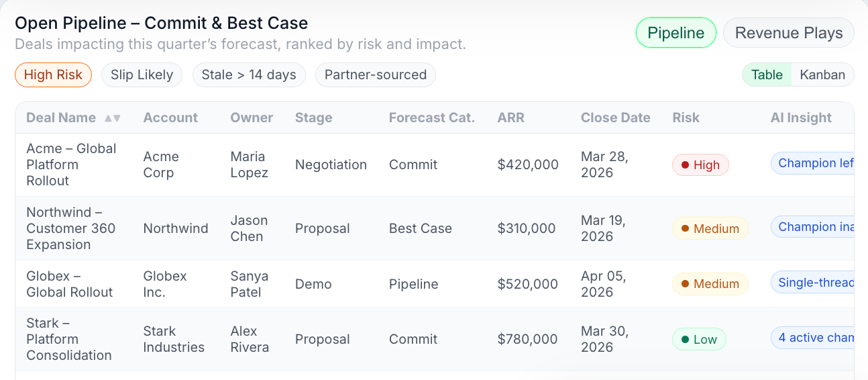Open the Single-thread insight for Globex
The width and height of the screenshot is (868, 380).
coord(813,283)
